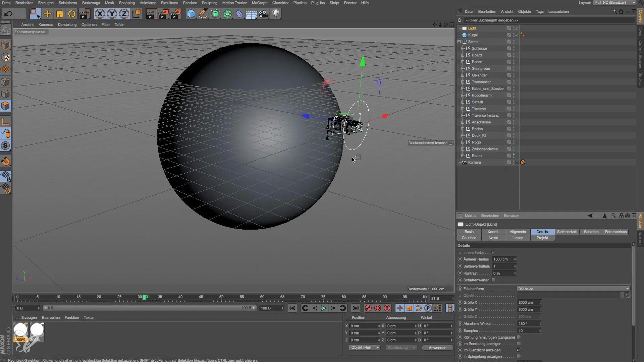Viewport: 644px width, 362px height.
Task: Toggle Y axis lock
Action: (112, 14)
